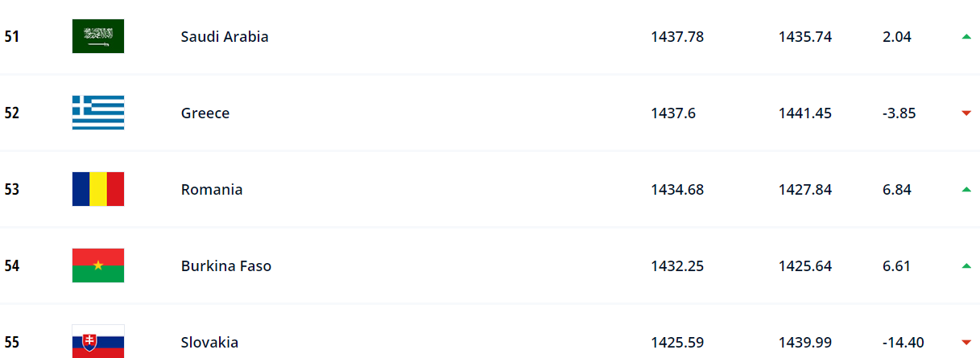
Task: Select rank number 53
Action: click(12, 189)
